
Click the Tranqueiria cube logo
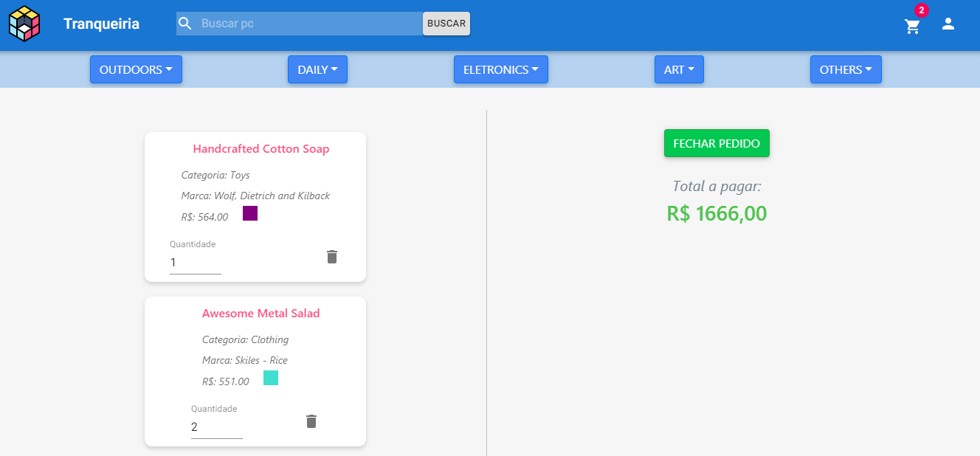(24, 24)
